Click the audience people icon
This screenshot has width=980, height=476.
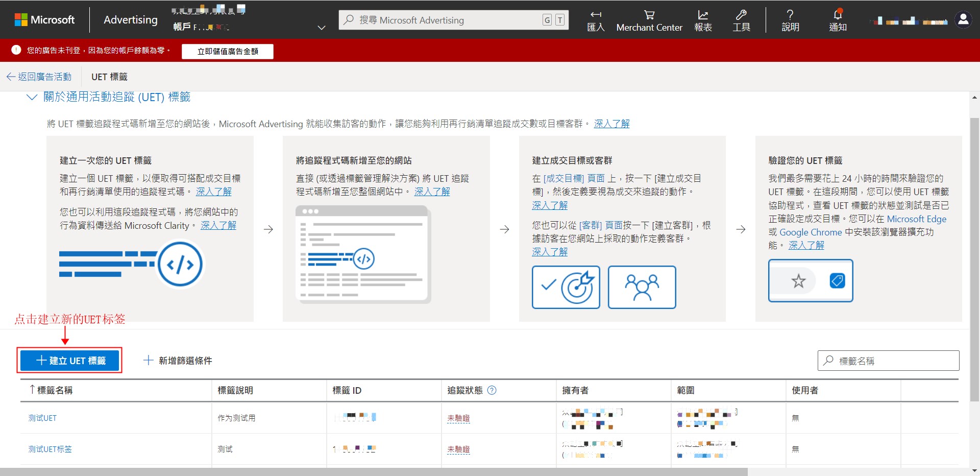[x=642, y=287]
